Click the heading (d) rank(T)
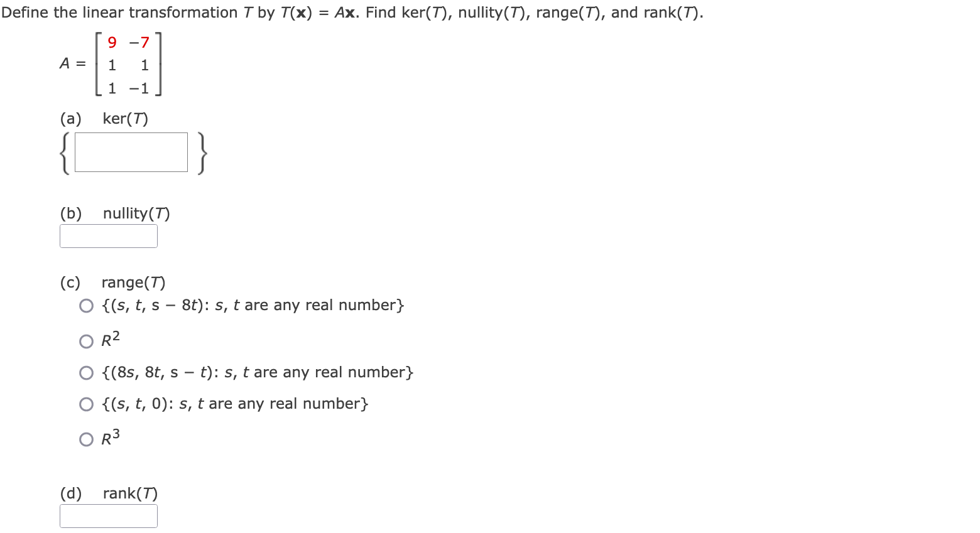This screenshot has height=533, width=980. (x=109, y=493)
